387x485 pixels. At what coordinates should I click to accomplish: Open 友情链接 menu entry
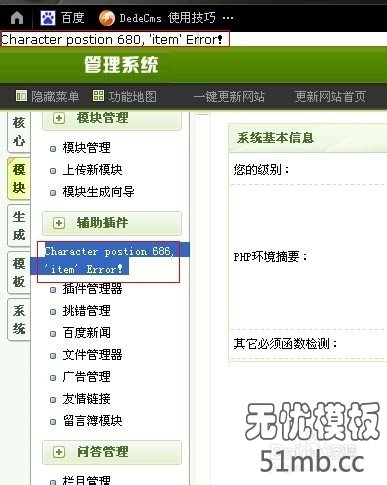[86, 399]
